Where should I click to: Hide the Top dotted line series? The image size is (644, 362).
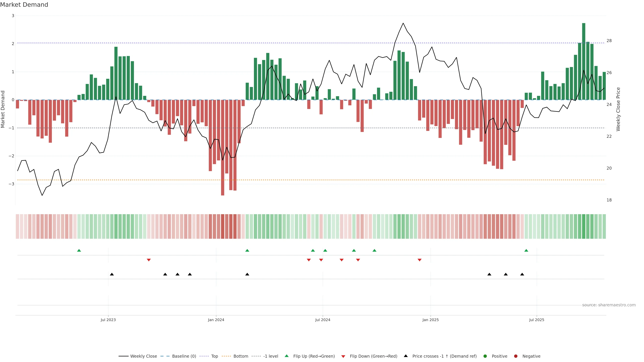(x=214, y=356)
